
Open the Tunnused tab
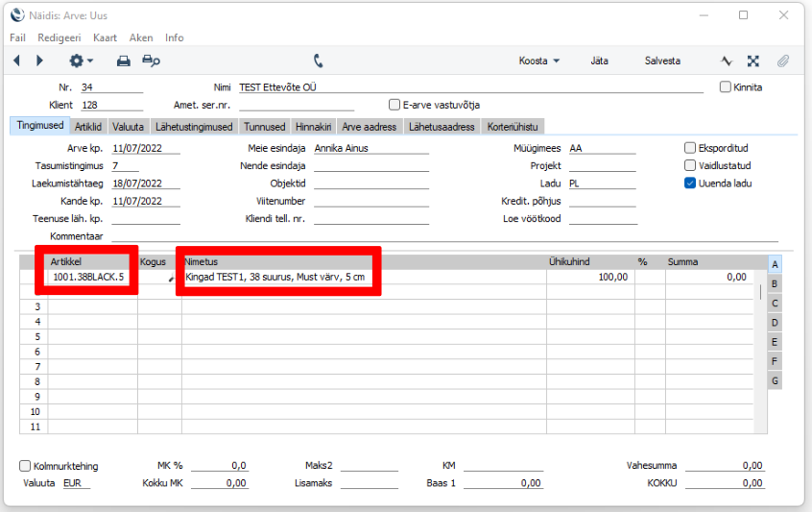264,127
